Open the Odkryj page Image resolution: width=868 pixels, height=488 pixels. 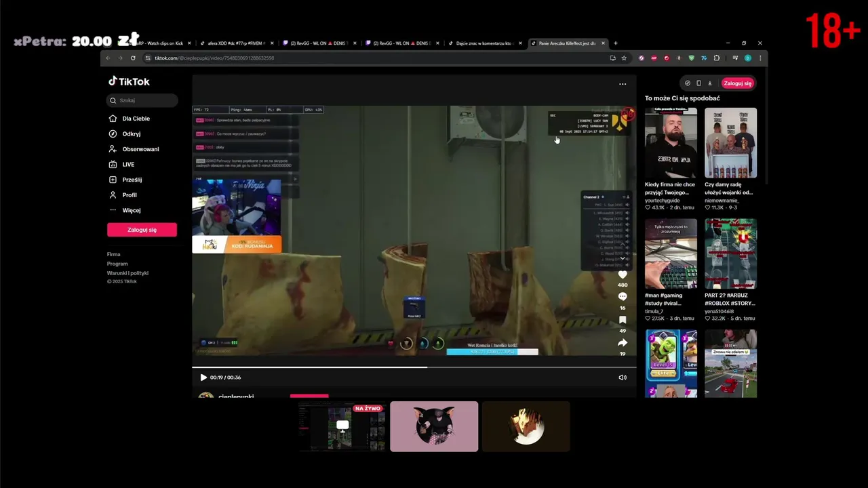point(131,134)
